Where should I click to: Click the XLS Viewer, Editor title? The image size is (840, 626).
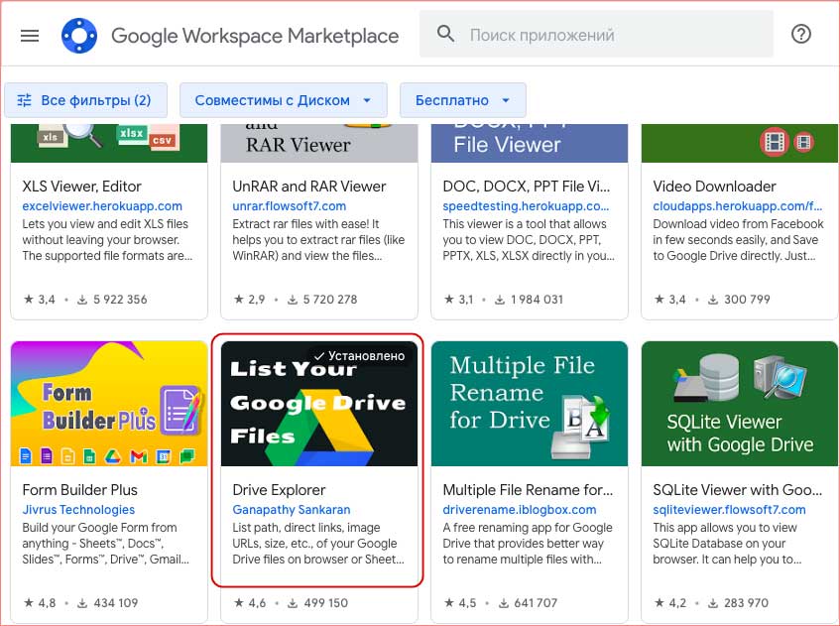click(81, 186)
